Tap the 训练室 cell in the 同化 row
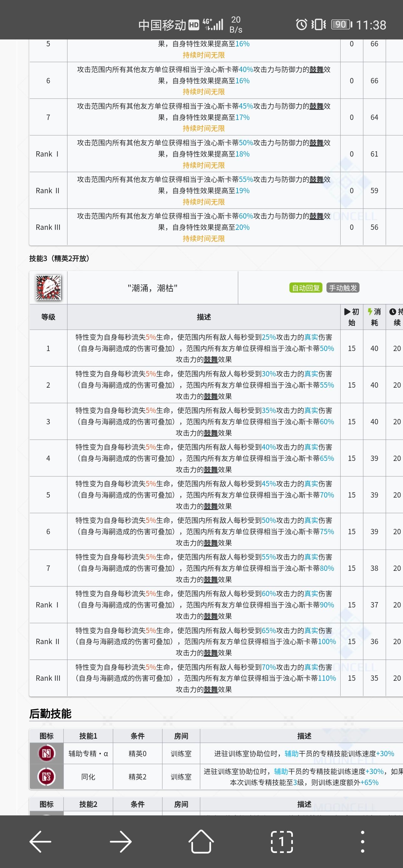This screenshot has width=403, height=868. coord(181,777)
